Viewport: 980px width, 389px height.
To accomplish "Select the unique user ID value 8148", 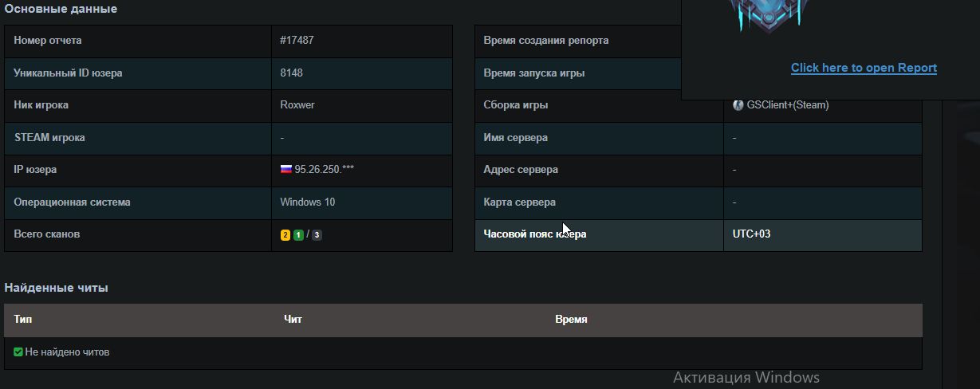I will tap(291, 73).
